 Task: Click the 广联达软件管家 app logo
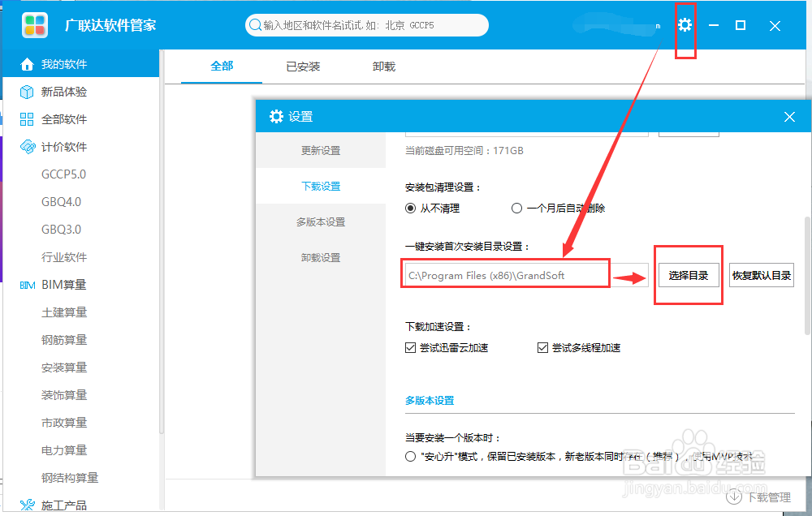point(36,25)
